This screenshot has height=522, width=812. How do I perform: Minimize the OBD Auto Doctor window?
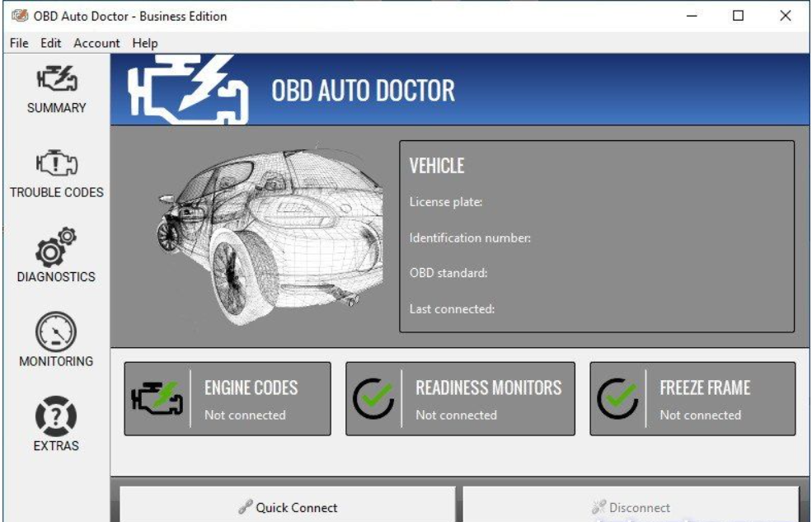[x=692, y=16]
